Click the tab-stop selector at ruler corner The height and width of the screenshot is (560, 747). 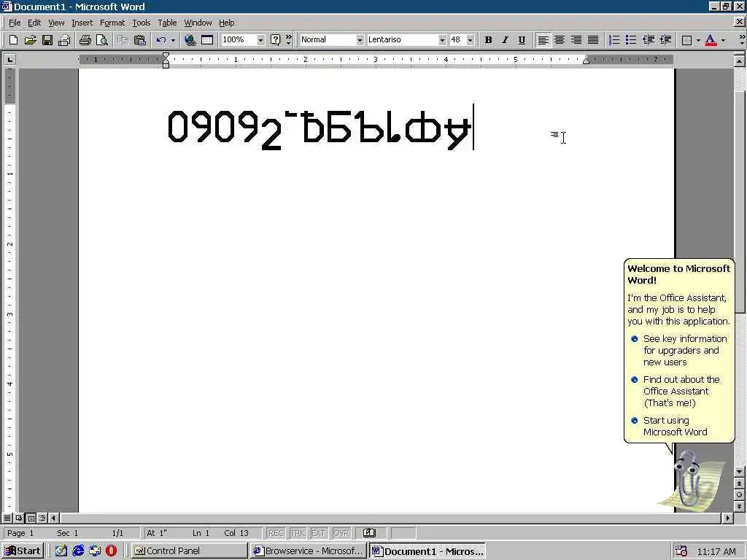(9, 60)
